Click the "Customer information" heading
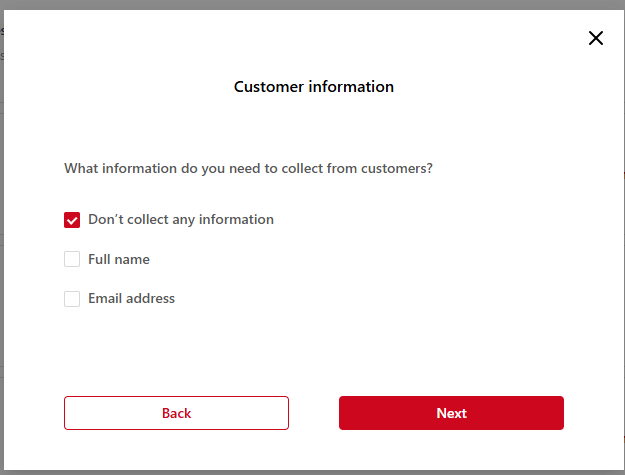The height and width of the screenshot is (475, 625). coord(313,87)
